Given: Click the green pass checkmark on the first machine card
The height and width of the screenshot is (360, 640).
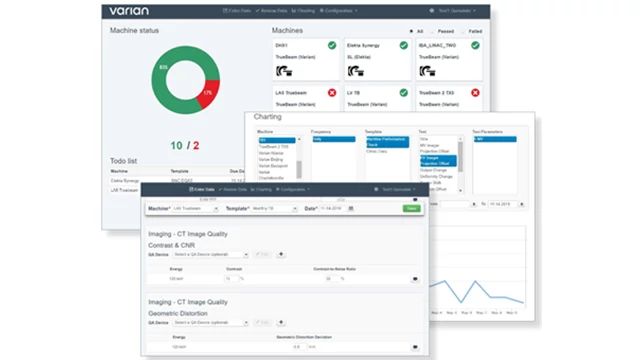Looking at the screenshot, I should (x=332, y=45).
